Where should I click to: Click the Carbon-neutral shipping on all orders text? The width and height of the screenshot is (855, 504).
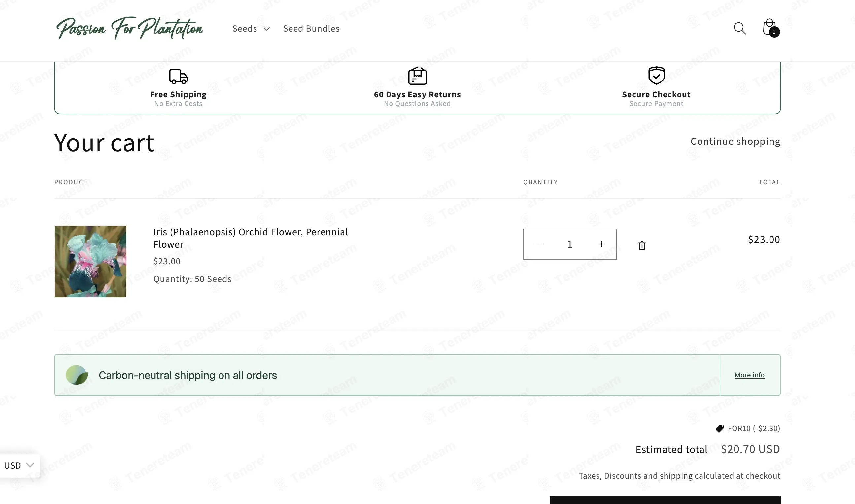click(188, 375)
